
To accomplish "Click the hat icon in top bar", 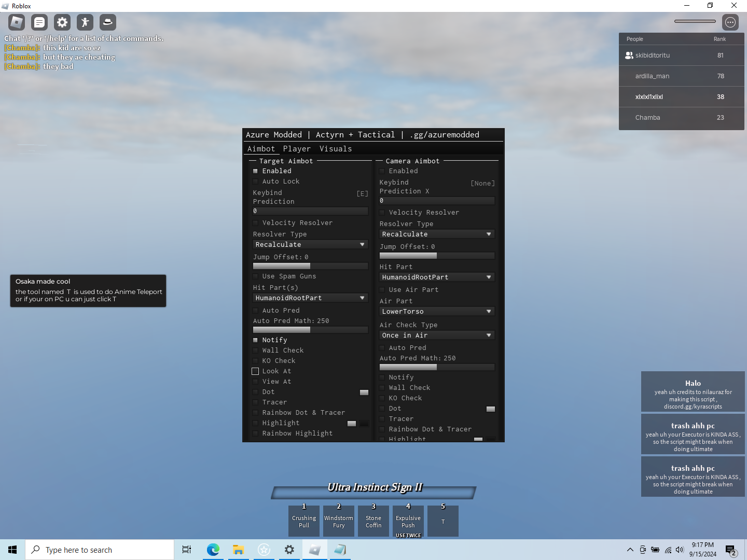I will (108, 22).
